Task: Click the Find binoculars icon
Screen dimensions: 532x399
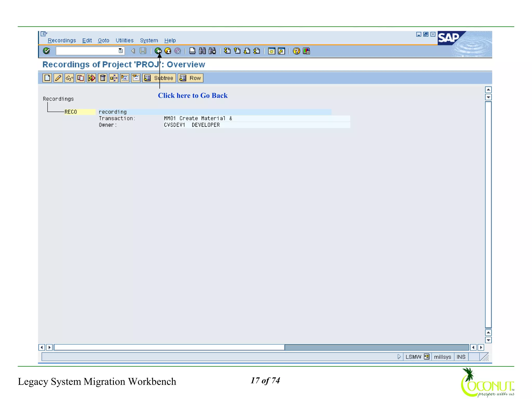Action: (202, 51)
